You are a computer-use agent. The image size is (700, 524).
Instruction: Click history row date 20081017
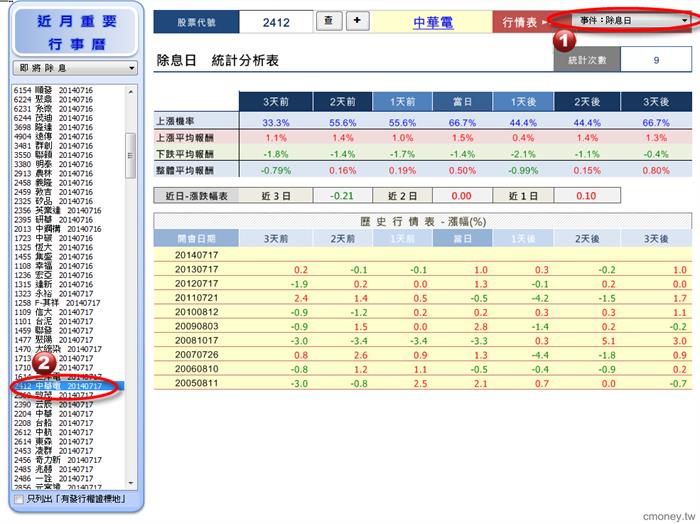point(196,341)
